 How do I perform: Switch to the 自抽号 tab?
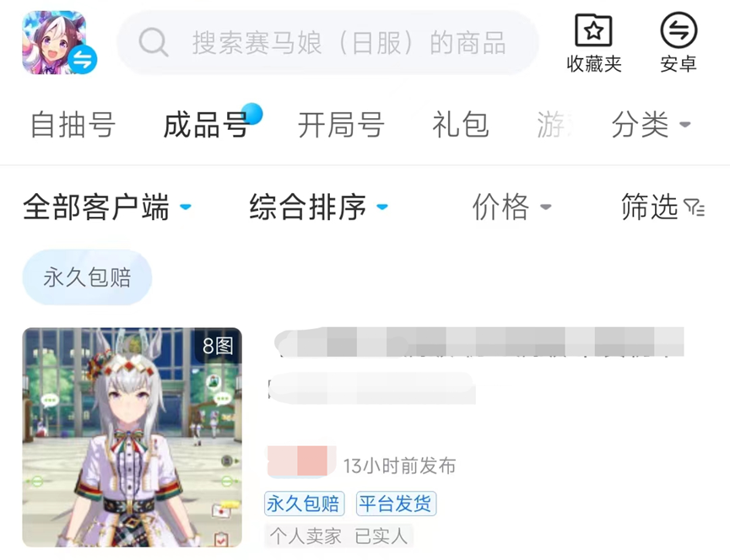(73, 125)
